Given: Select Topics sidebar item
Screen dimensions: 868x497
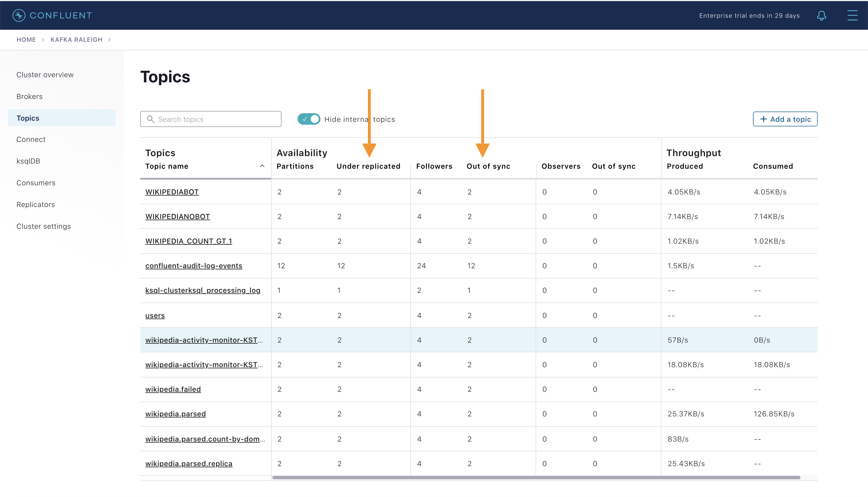Looking at the screenshot, I should click(x=62, y=118).
